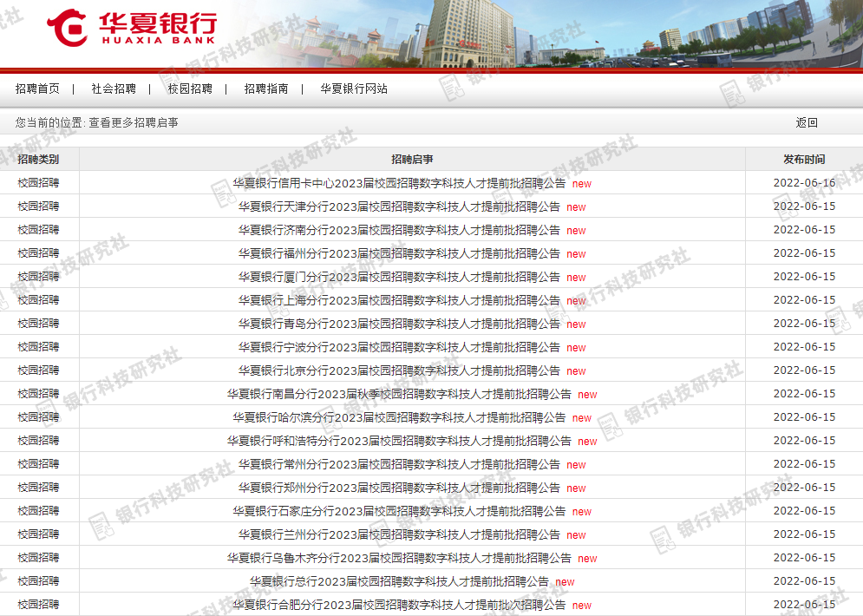Screen dimensions: 863x616
Task: Open 青岛分行 recruitment announcement
Action: coord(399,324)
